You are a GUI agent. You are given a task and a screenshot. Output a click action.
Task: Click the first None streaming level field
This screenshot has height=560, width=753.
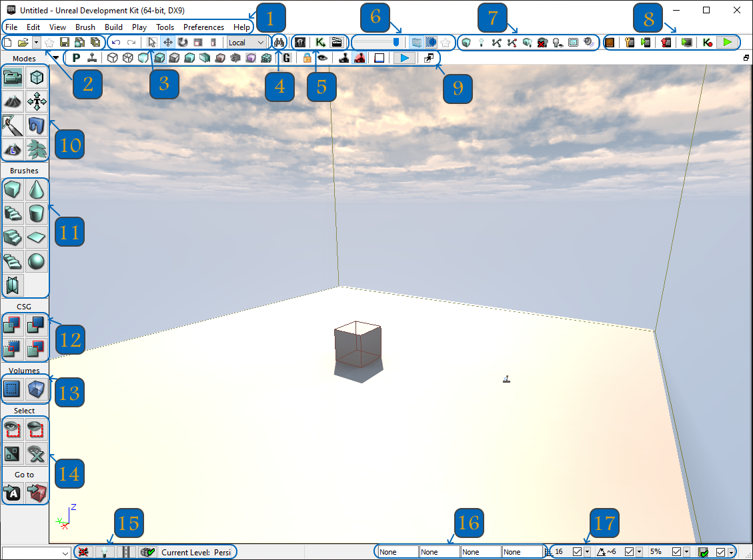[x=397, y=552]
